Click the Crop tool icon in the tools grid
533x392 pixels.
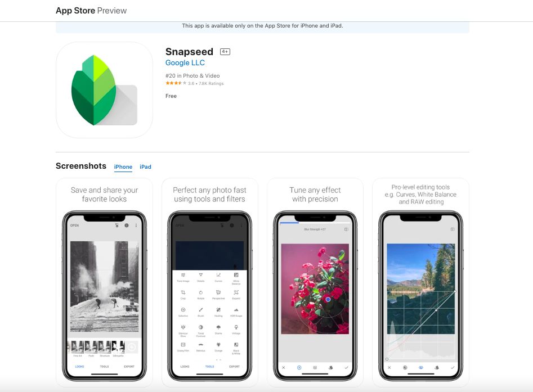coord(183,292)
